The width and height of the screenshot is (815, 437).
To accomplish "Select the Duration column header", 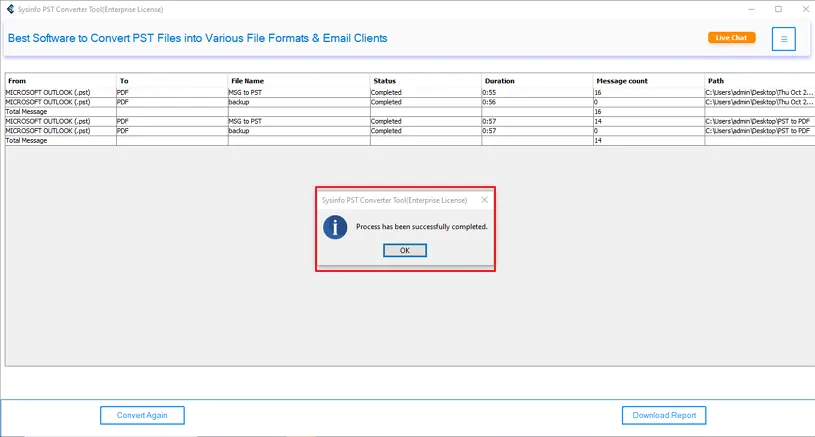I will click(537, 81).
